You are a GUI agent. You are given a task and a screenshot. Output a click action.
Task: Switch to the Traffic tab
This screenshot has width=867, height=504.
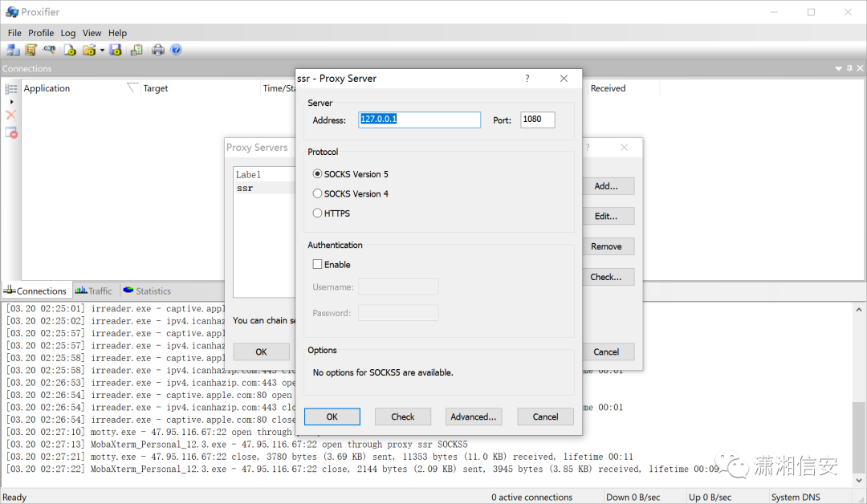(93, 291)
